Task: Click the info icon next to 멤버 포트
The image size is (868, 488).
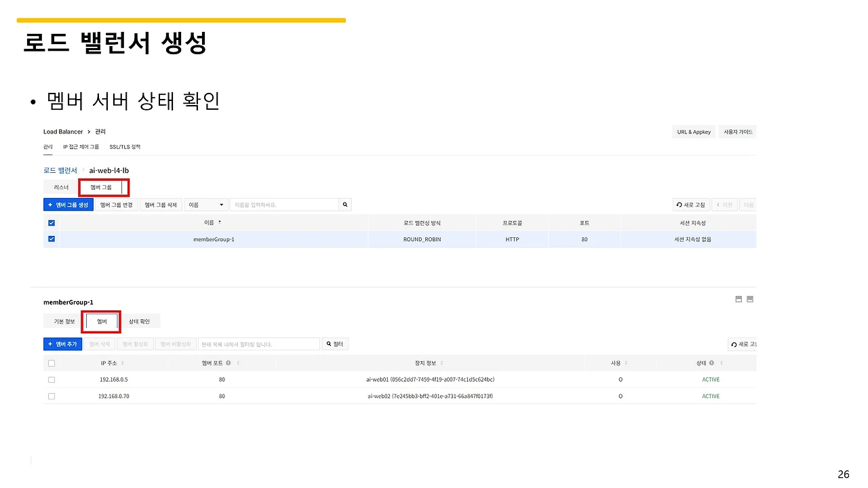Action: (x=229, y=363)
